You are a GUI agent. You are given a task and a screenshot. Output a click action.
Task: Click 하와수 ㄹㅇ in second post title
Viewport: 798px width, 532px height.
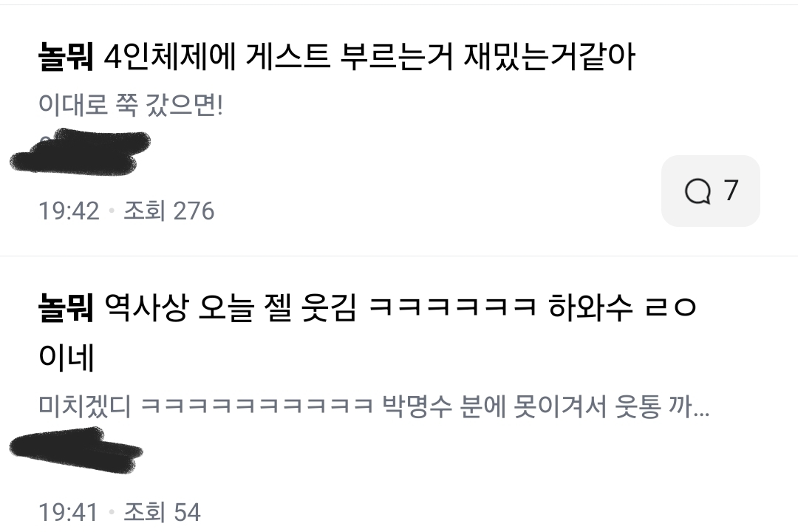[x=622, y=307]
